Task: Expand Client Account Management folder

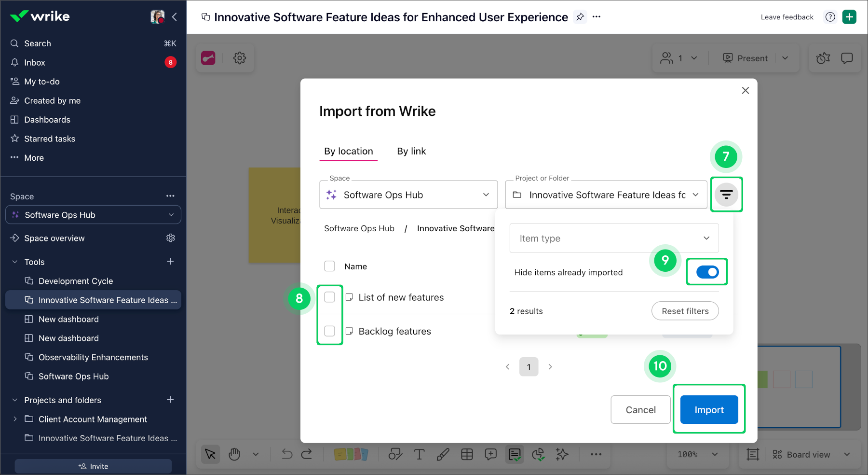Action: pyautogui.click(x=15, y=419)
